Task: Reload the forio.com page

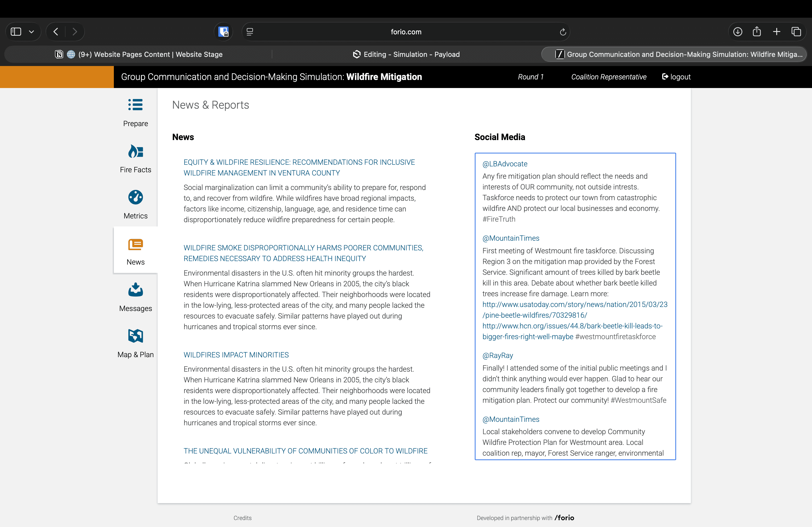Action: point(563,32)
